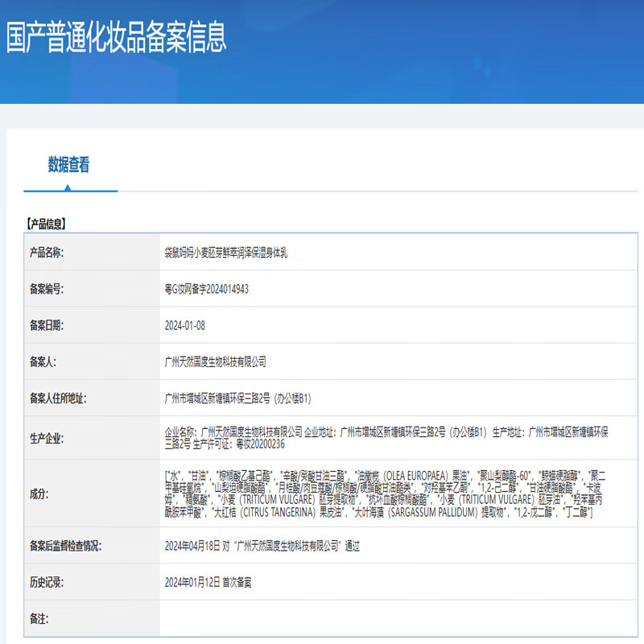The image size is (644, 644).
Task: Click the 备案人住所地址 row label
Action: [57, 398]
